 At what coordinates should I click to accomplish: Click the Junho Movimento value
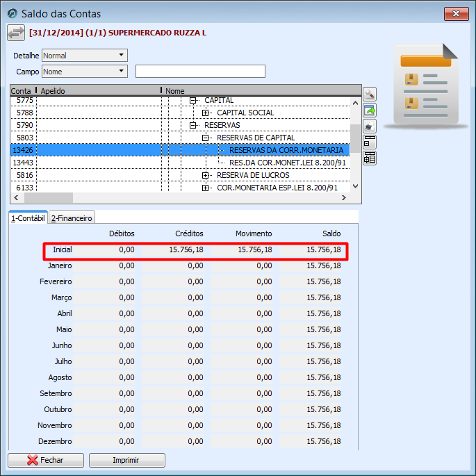264,345
